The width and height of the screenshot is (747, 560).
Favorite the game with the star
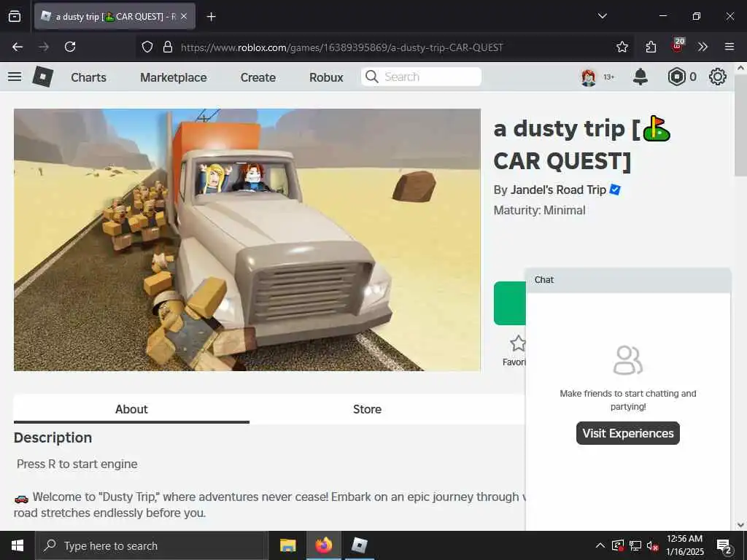pyautogui.click(x=517, y=343)
